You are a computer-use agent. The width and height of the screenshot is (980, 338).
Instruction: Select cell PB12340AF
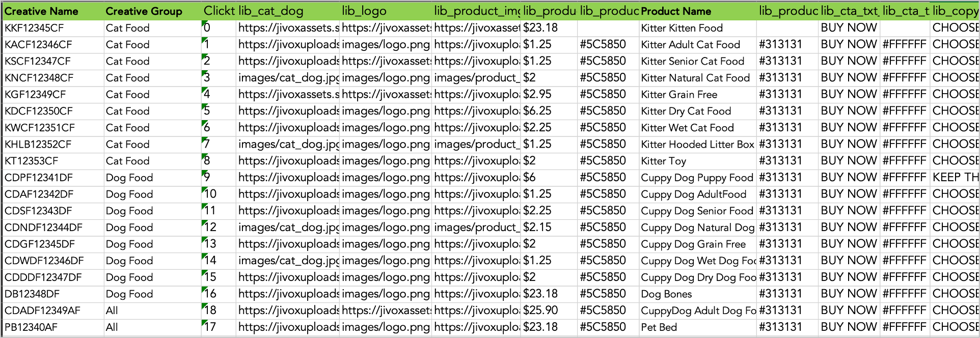click(53, 327)
